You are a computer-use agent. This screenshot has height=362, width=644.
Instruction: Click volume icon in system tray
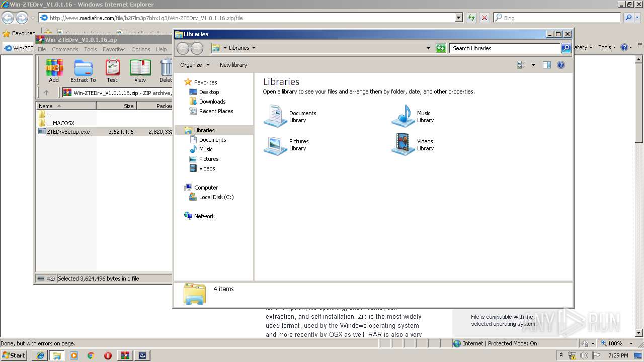(x=584, y=355)
